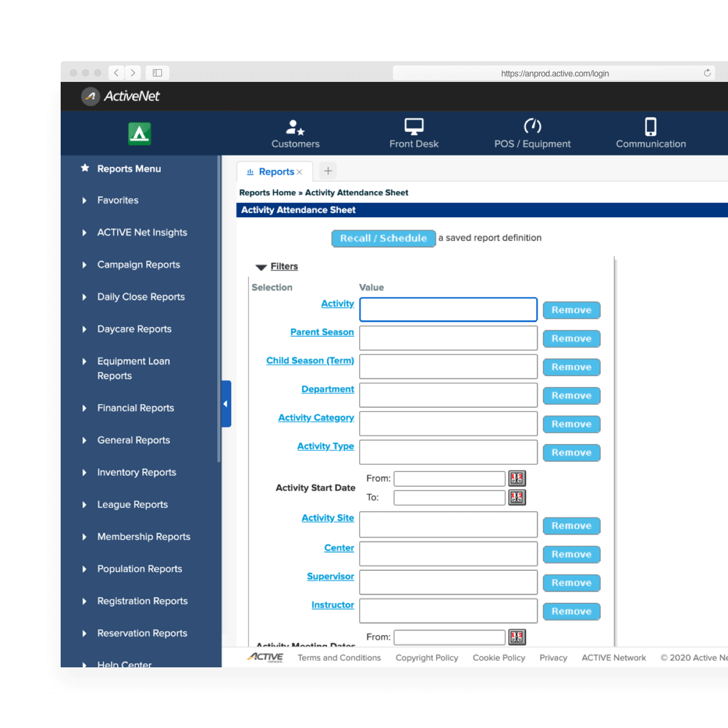Collapse the Filters section triangle

(261, 267)
